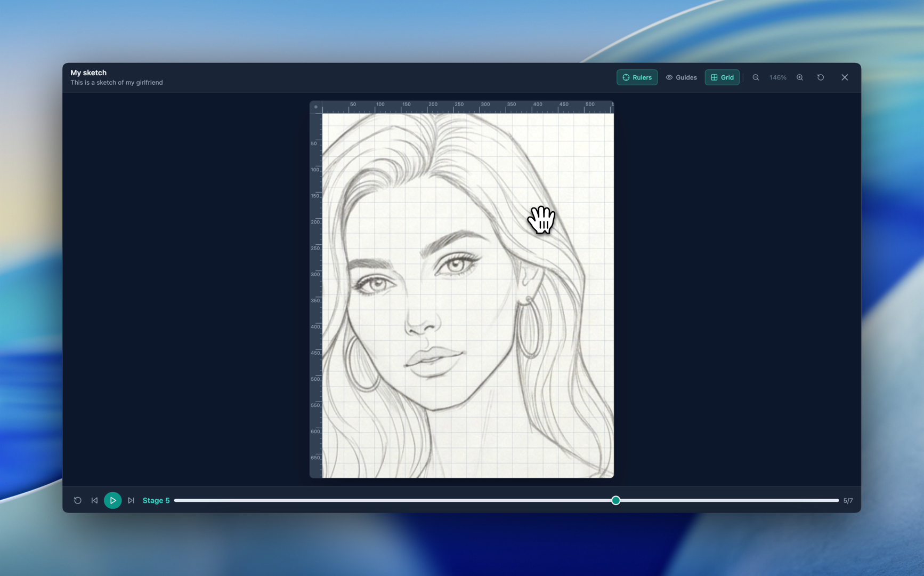
Task: Click the Stage 5 label
Action: [x=156, y=500]
